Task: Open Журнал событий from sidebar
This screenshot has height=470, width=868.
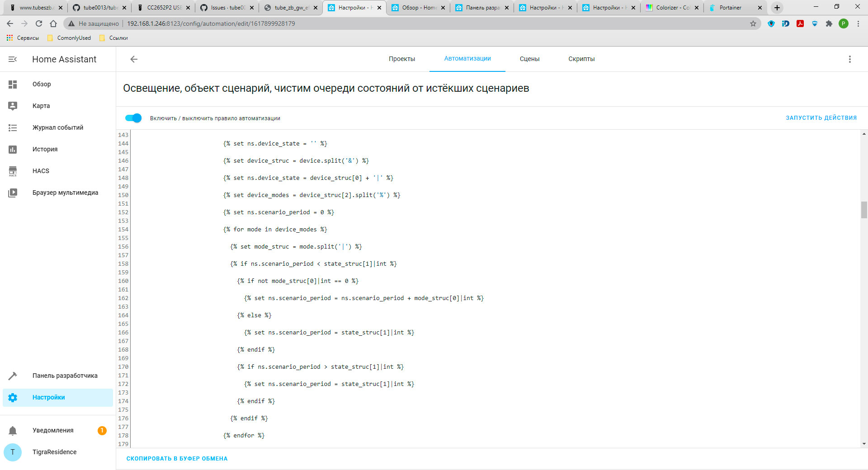Action: click(x=13, y=127)
